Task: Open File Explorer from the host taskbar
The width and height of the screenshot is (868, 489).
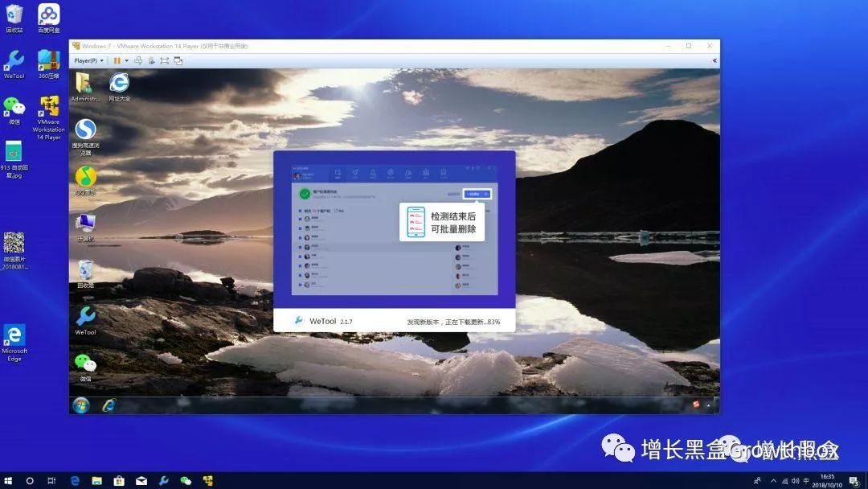Action: click(97, 481)
